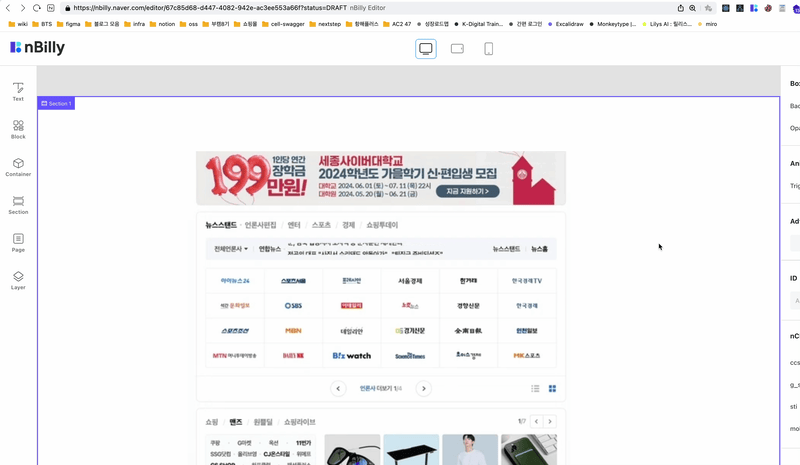
Task: Select the 쇼핑라이브 shopping tab
Action: (299, 422)
